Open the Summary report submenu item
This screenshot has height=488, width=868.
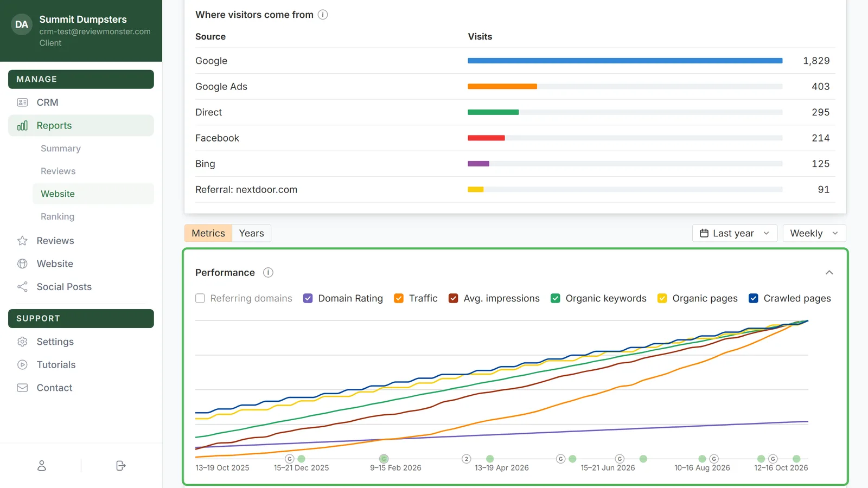click(61, 149)
